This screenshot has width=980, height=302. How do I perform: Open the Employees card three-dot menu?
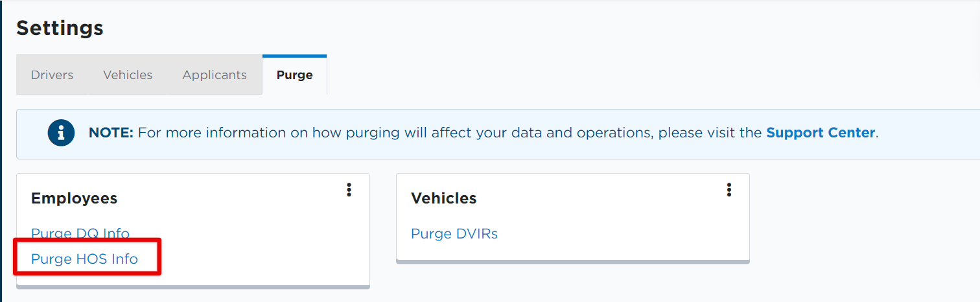pyautogui.click(x=349, y=189)
